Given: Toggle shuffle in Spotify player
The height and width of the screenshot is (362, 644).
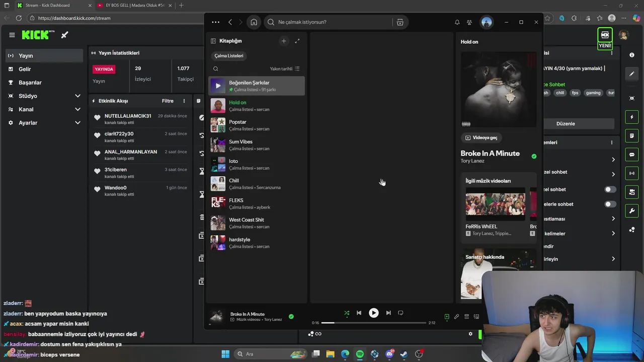Looking at the screenshot, I should click(x=347, y=313).
